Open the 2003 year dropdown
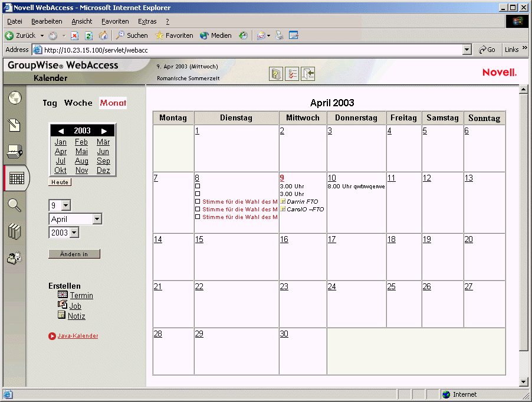Image resolution: width=532 pixels, height=402 pixels. click(74, 233)
